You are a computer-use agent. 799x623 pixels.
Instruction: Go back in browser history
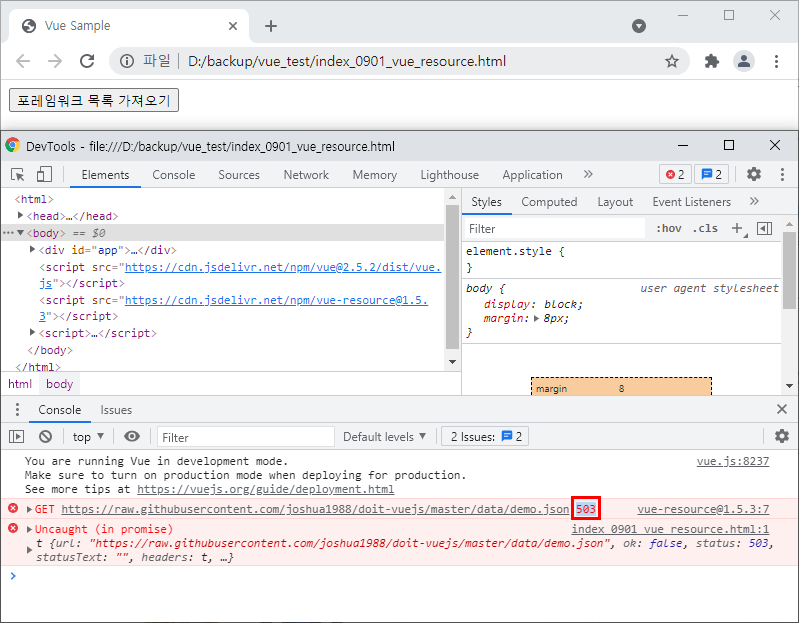click(x=23, y=61)
